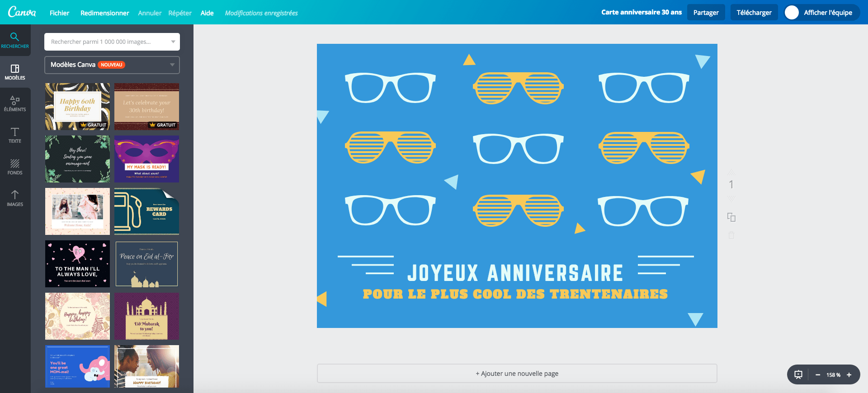Screen dimensions: 868x393
Task: Select the JOYEUX ANNIVERSAIRE heading text
Action: 515,273
